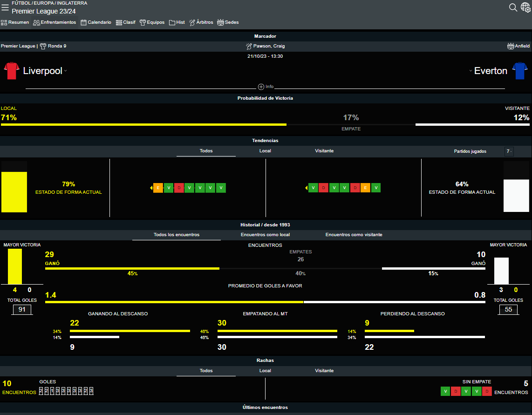Click the yellow local win probability bar

coord(143,124)
